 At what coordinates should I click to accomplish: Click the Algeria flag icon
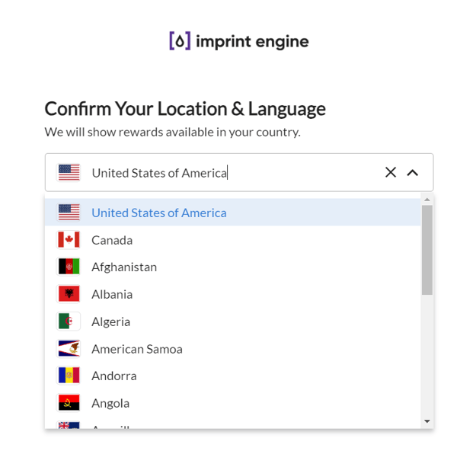coord(69,321)
